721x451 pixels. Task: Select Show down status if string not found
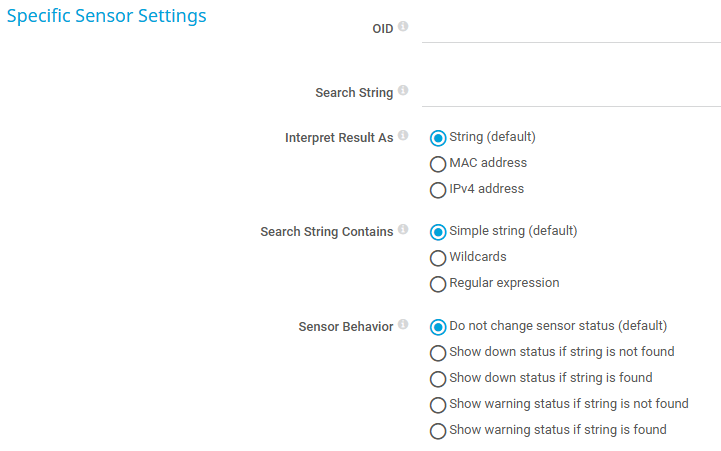(x=438, y=353)
